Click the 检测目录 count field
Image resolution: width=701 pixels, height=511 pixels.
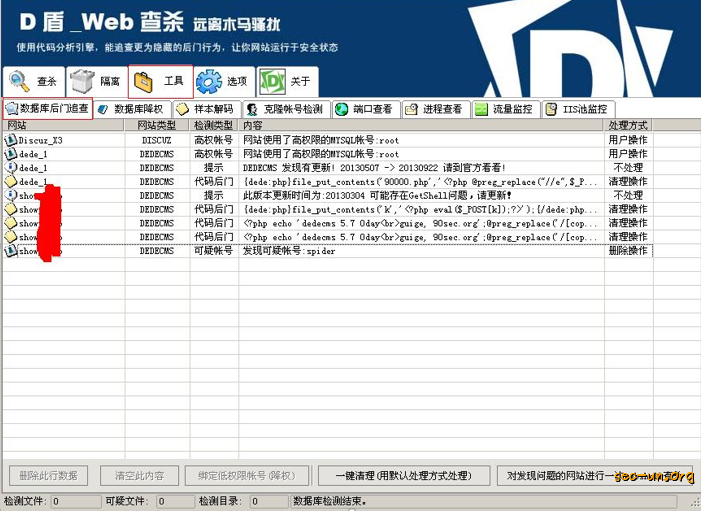[269, 501]
